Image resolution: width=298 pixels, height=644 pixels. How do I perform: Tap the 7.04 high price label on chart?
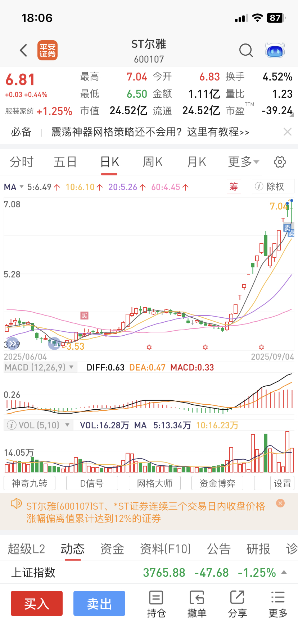point(279,206)
